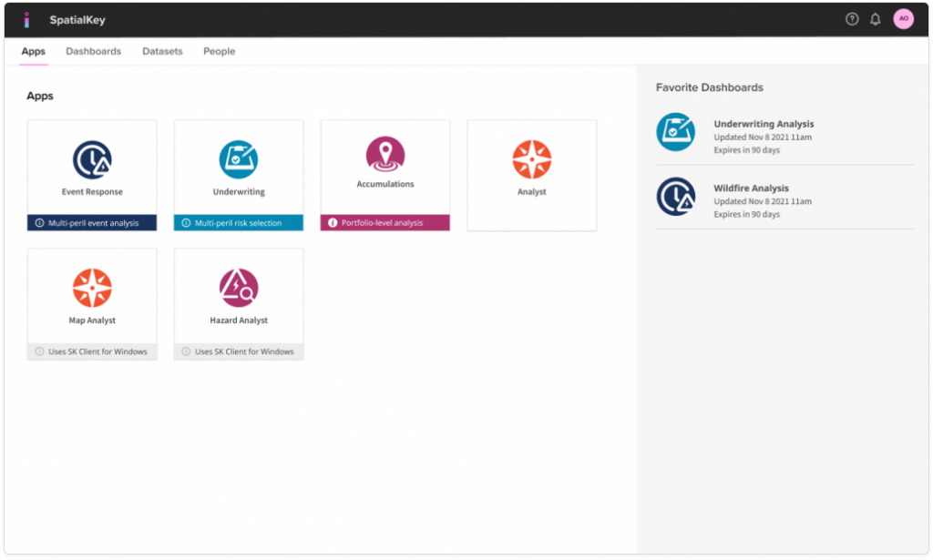Select the People tab
Viewport: 933px width, 560px height.
[219, 52]
